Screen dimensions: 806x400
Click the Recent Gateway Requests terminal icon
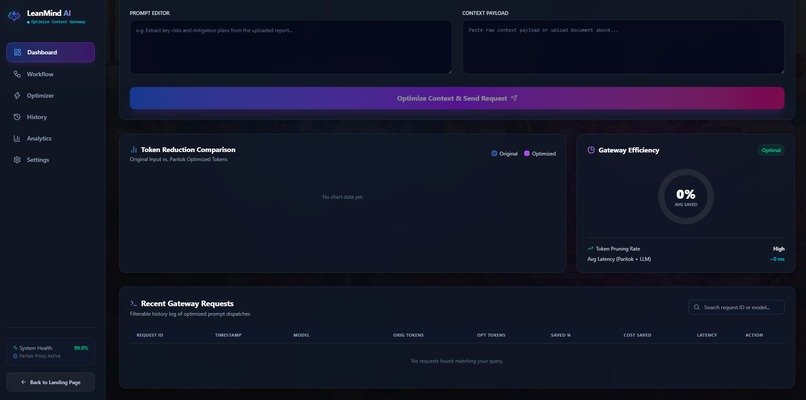[x=134, y=303]
